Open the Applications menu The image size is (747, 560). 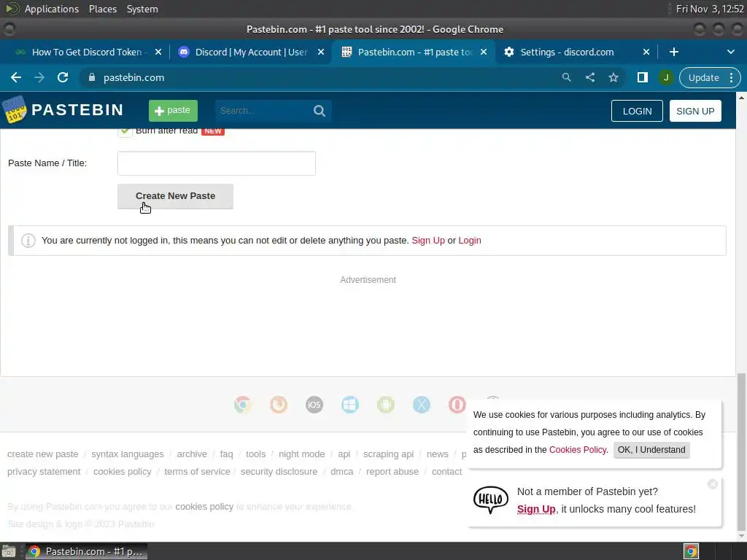click(52, 9)
